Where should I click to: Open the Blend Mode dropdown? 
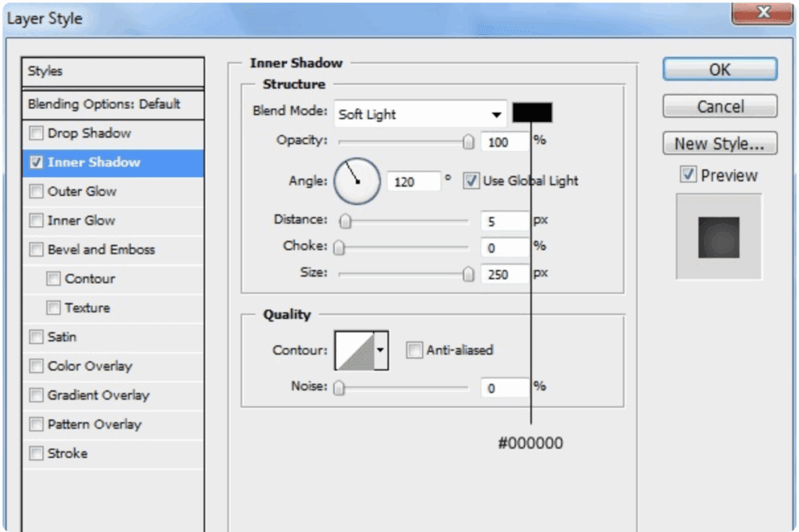click(420, 114)
